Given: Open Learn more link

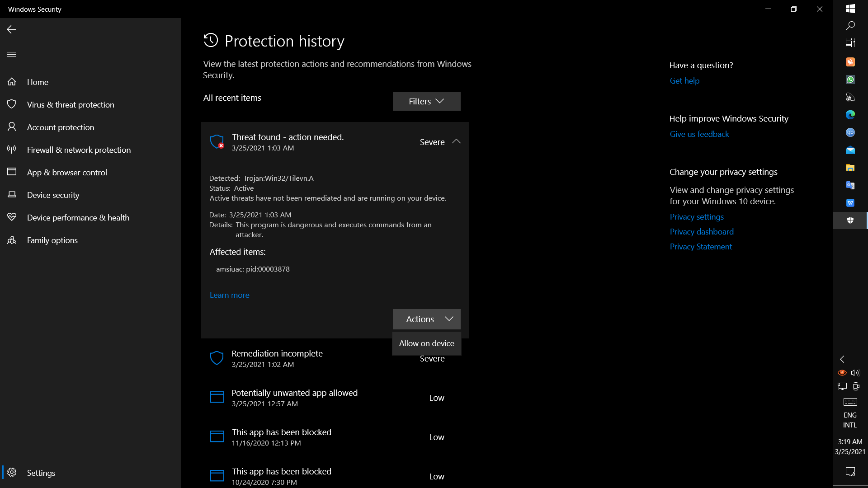Looking at the screenshot, I should click(229, 295).
